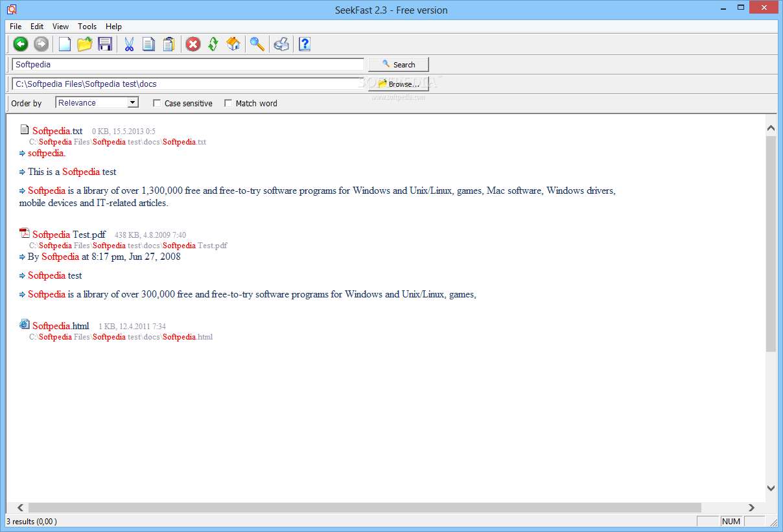The image size is (783, 532).
Task: Copy using the document page icon
Action: [149, 44]
